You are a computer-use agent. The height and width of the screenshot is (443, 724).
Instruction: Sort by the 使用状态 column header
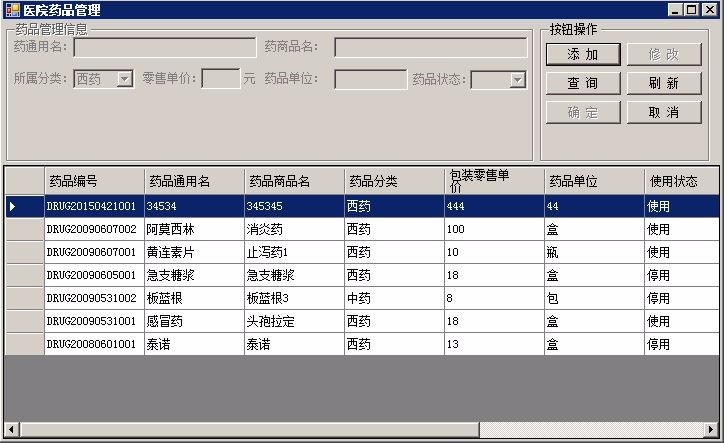pos(682,181)
